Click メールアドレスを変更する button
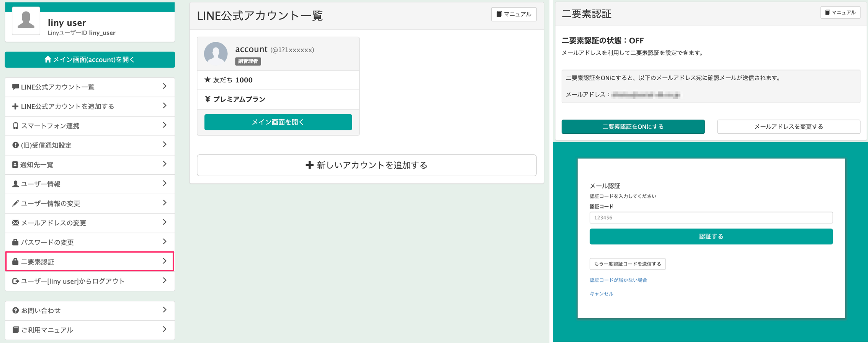868x343 pixels. click(788, 126)
